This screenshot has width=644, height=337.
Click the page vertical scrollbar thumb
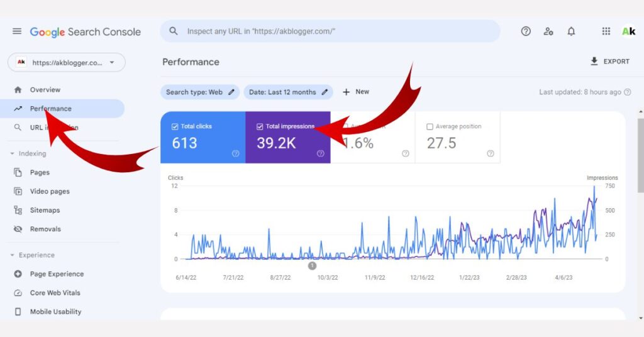pos(640,154)
